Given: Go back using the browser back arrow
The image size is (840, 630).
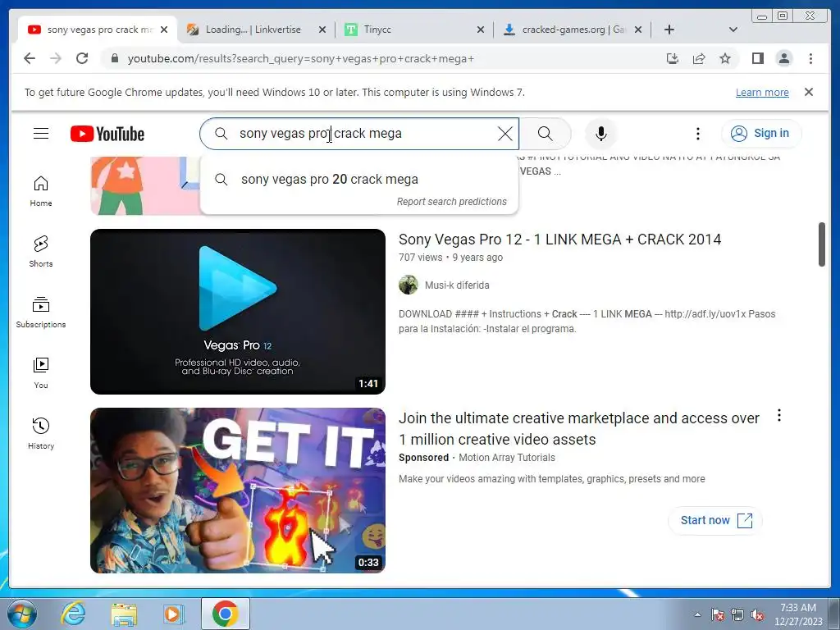Looking at the screenshot, I should click(x=30, y=58).
